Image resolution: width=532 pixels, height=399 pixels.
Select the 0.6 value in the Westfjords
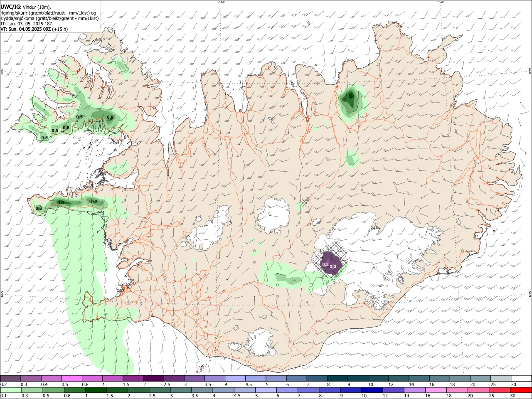[x=66, y=128]
